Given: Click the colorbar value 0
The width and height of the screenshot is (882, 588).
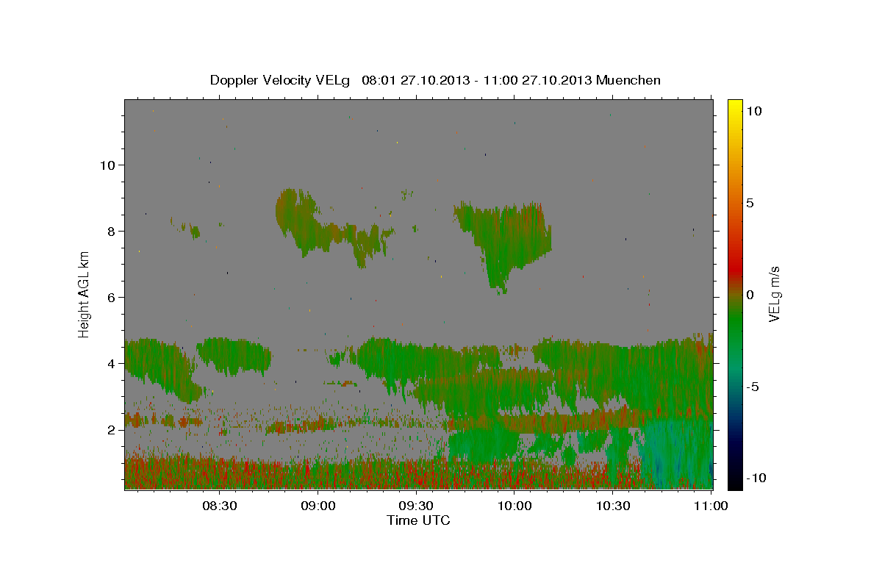Looking at the screenshot, I should (750, 295).
